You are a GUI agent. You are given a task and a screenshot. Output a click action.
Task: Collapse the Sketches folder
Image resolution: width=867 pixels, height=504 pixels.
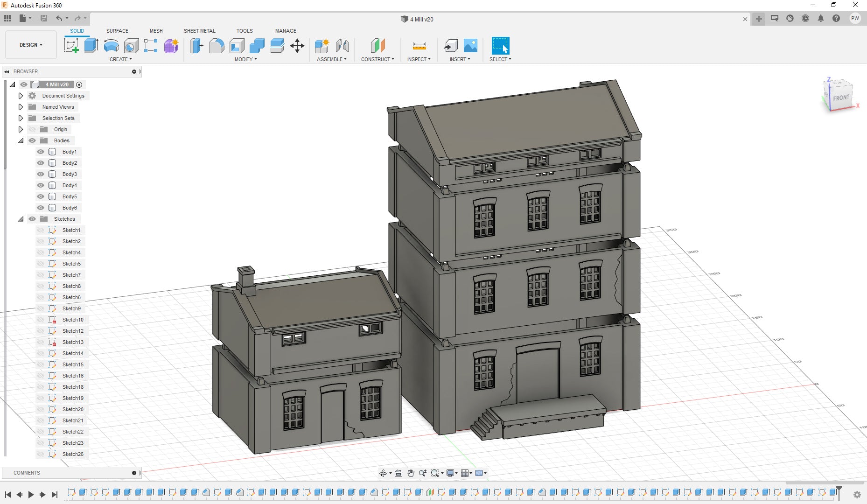21,219
